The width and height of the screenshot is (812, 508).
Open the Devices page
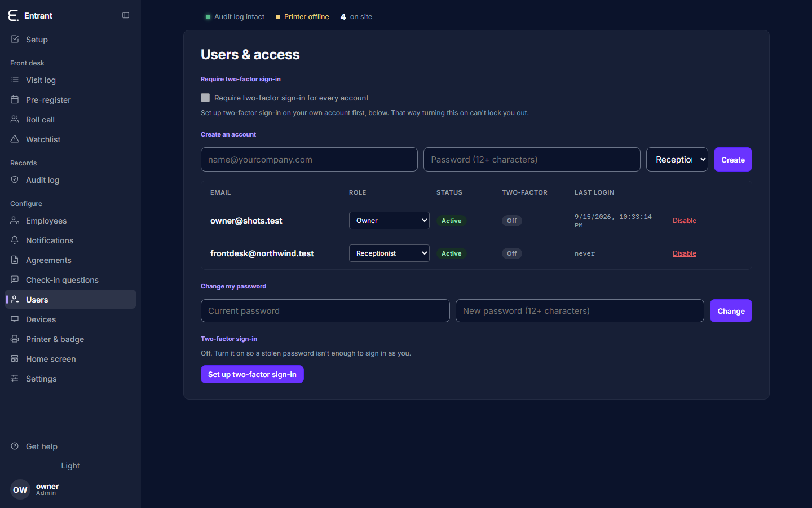click(x=70, y=319)
